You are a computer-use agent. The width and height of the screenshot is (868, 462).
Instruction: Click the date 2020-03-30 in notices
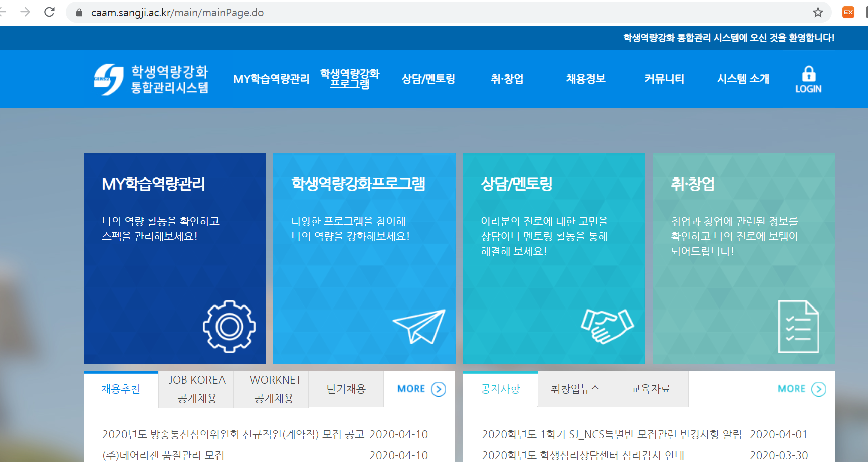click(778, 455)
